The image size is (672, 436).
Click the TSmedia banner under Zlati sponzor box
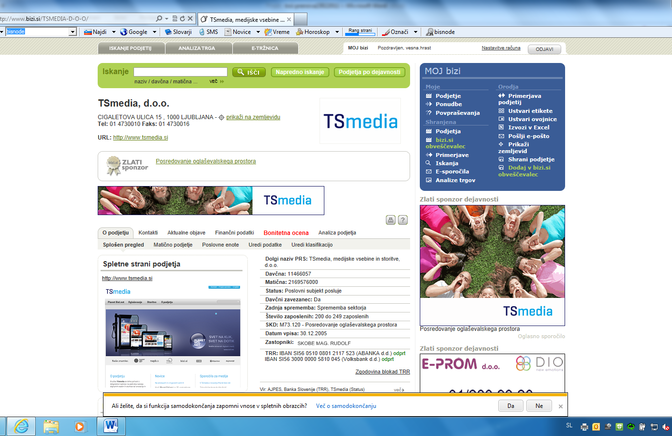(211, 200)
